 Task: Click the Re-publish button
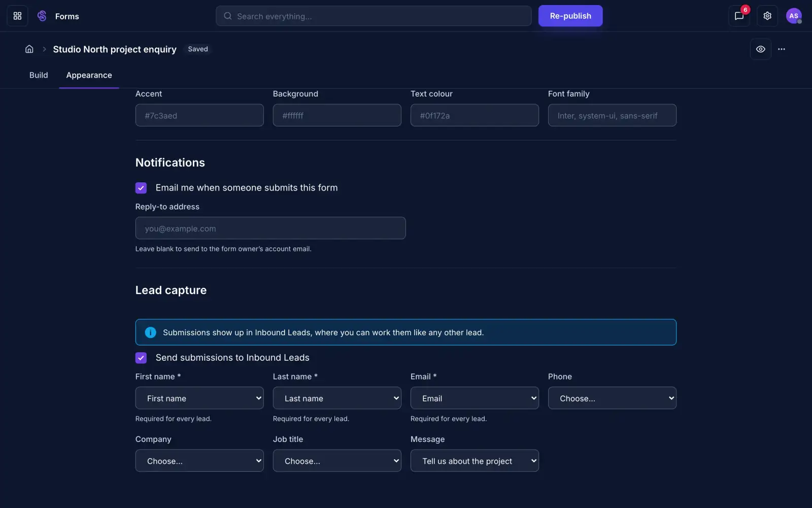[x=570, y=16]
